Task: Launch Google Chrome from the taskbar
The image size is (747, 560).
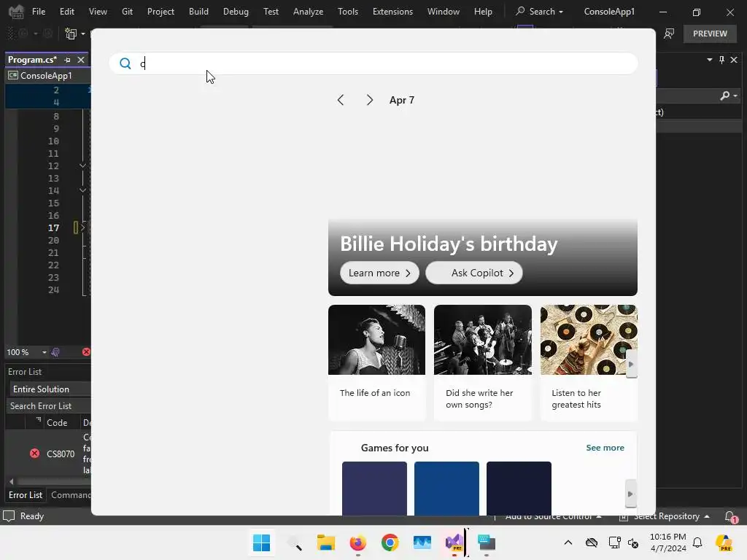Action: 390,542
